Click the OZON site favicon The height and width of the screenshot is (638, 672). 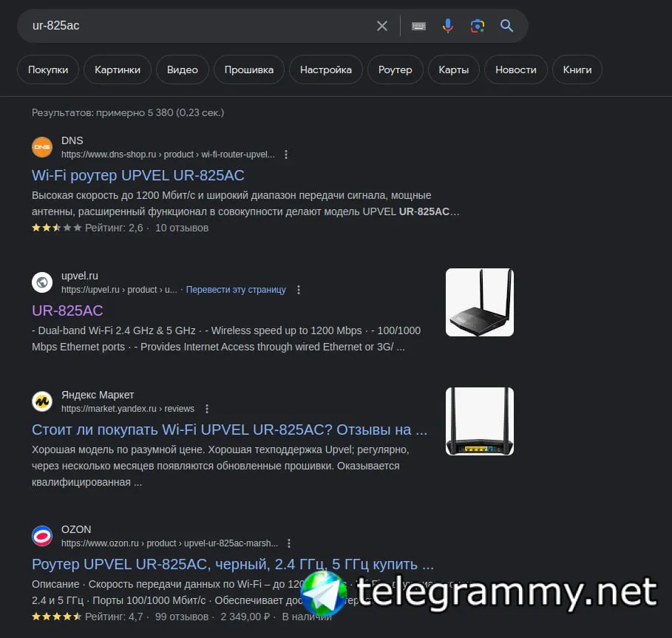(42, 536)
